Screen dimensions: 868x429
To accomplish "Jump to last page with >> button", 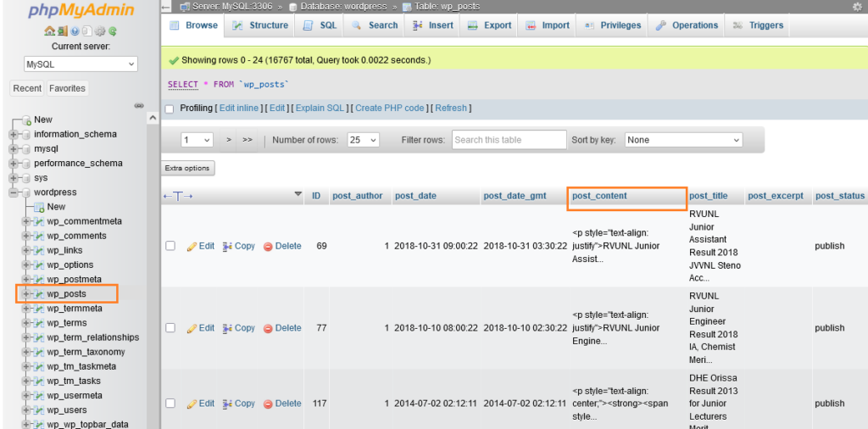I will tap(248, 140).
